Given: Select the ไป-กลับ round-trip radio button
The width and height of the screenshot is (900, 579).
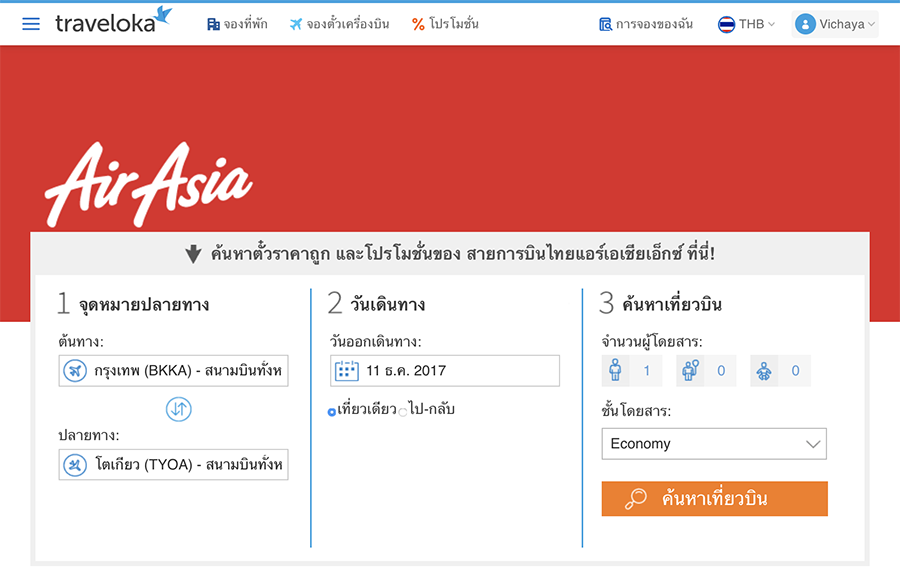Looking at the screenshot, I should (x=403, y=412).
